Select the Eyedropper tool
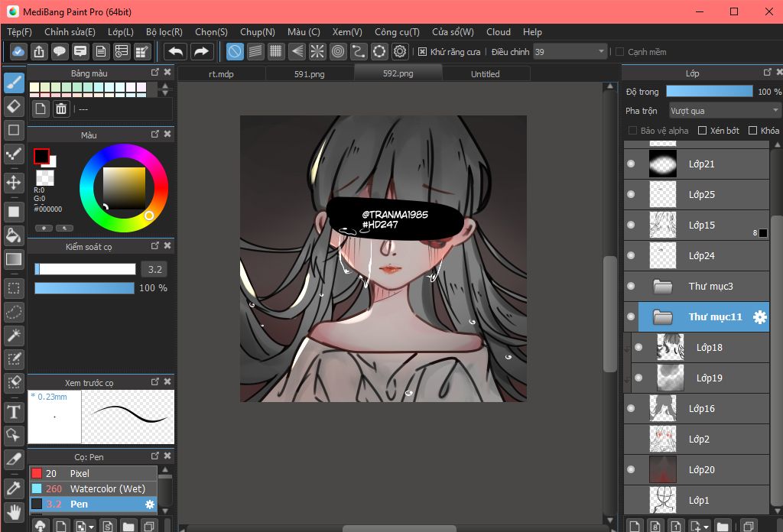The width and height of the screenshot is (783, 532). (x=14, y=488)
